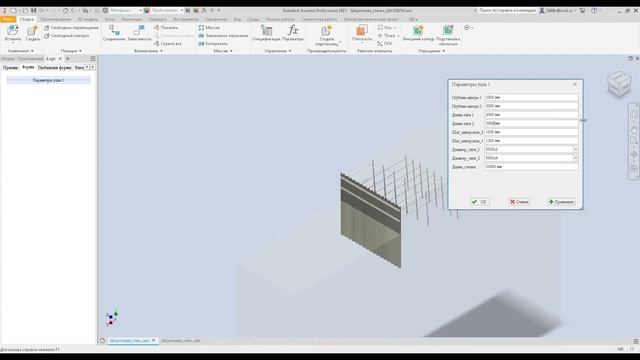The image size is (640, 360).
Task: Open the Соединение (Joint) tool
Action: tap(114, 33)
